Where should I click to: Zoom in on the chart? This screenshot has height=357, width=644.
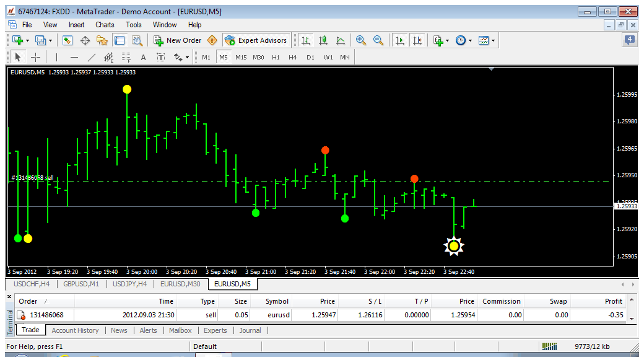pyautogui.click(x=361, y=40)
